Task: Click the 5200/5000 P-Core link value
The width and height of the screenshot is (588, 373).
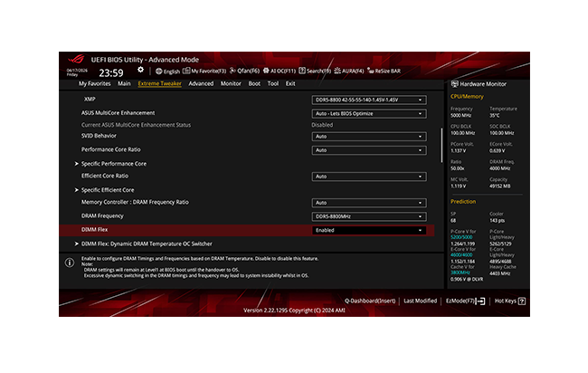Action: pyautogui.click(x=461, y=237)
